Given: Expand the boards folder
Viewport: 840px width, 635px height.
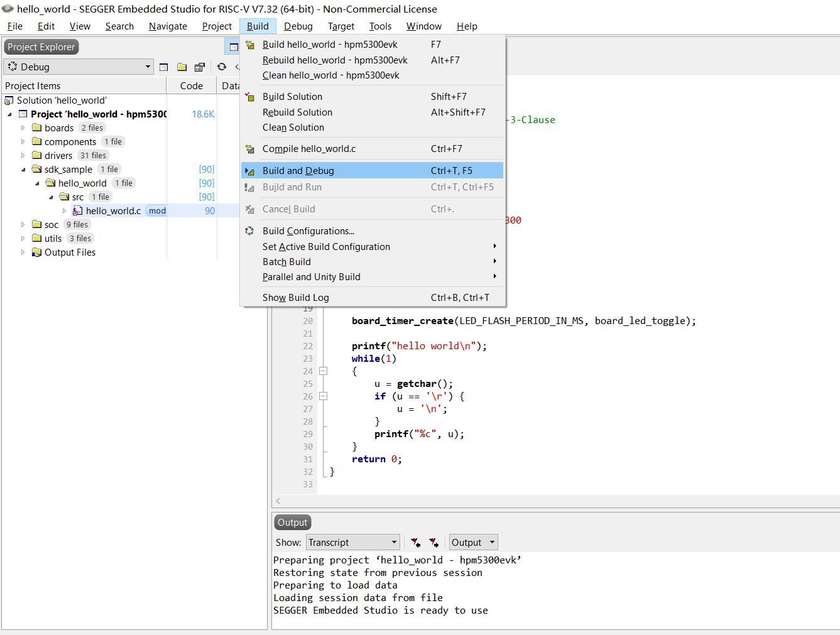Looking at the screenshot, I should 23,128.
